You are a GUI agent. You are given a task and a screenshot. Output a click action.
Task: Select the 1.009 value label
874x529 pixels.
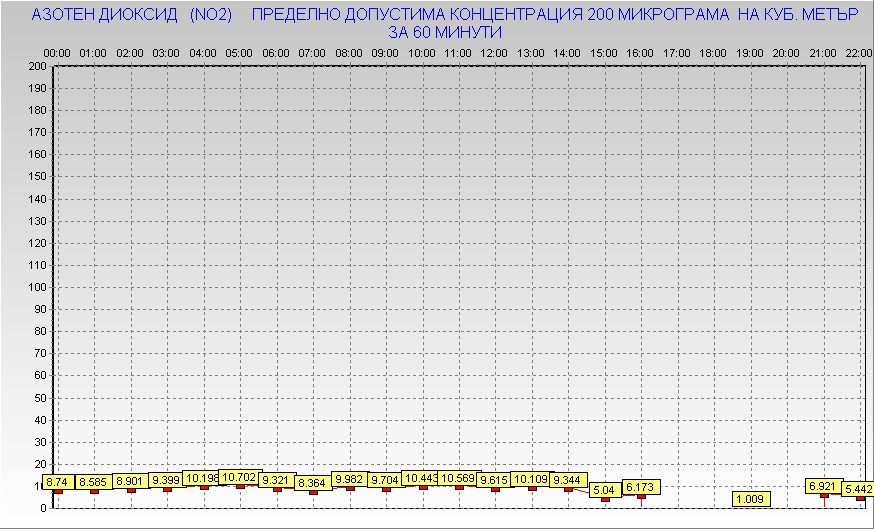[750, 498]
